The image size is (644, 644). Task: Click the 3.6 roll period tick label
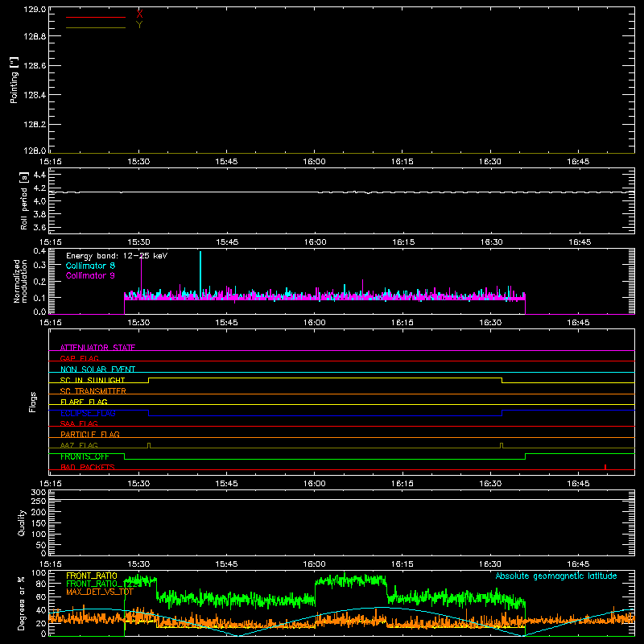39,227
